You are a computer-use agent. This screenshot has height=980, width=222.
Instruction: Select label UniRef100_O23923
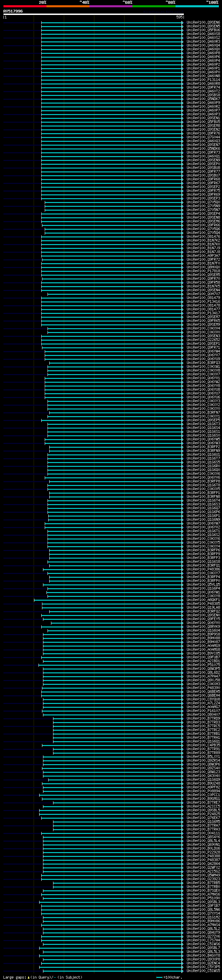tap(203, 880)
